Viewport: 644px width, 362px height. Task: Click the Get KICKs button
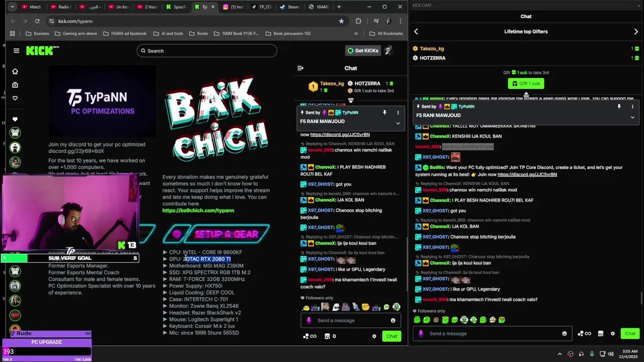coord(362,50)
